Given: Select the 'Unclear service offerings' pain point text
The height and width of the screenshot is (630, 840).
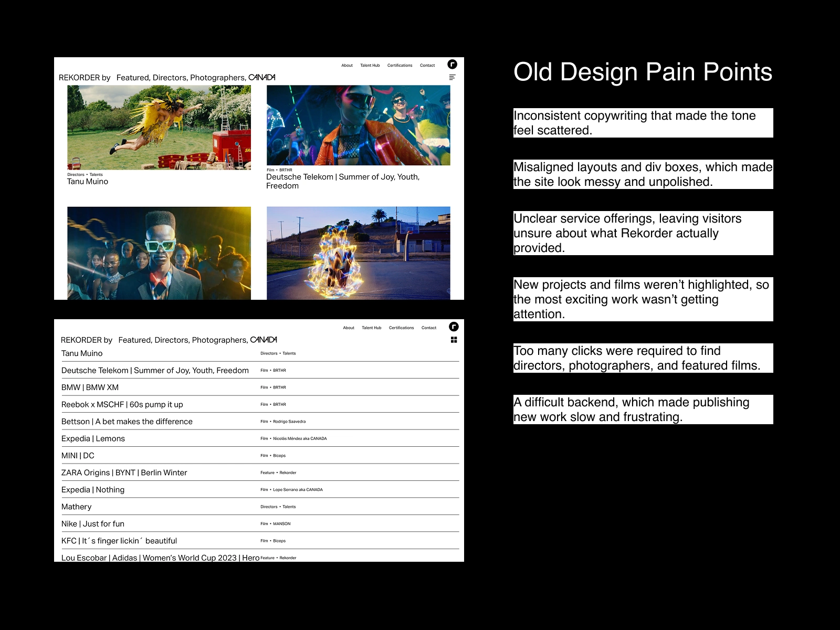Looking at the screenshot, I should (643, 233).
